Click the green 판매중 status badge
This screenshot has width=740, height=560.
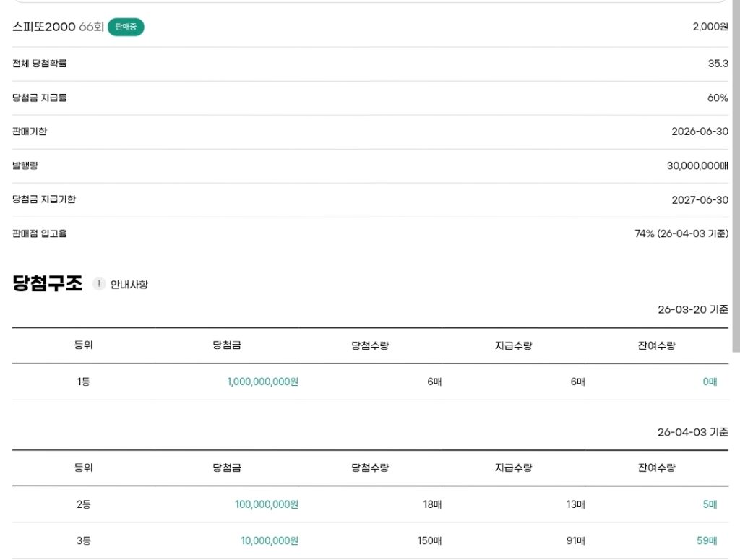pos(126,27)
